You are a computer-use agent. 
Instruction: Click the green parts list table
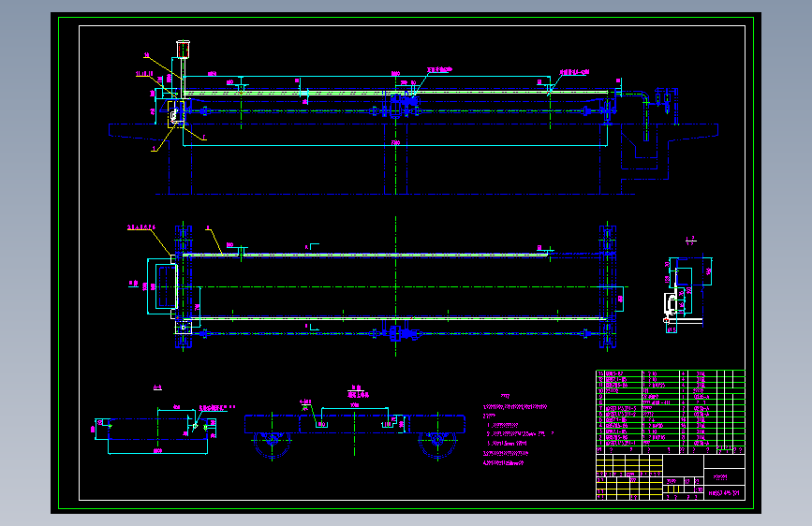[671, 412]
